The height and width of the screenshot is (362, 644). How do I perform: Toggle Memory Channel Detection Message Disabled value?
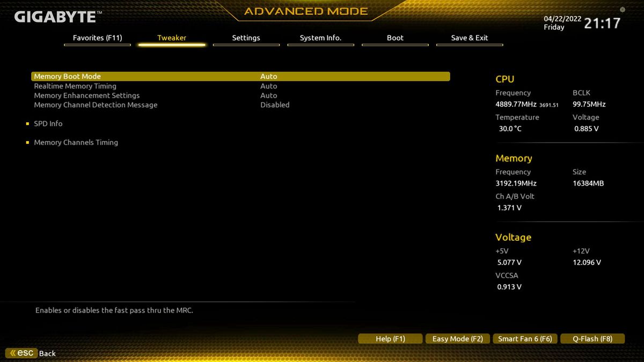coord(275,105)
